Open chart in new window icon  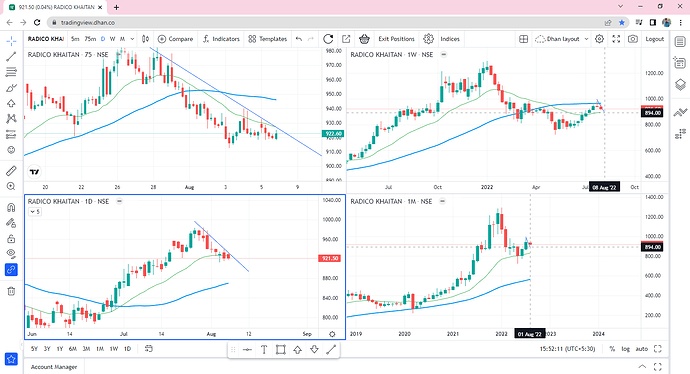pyautogui.click(x=346, y=39)
